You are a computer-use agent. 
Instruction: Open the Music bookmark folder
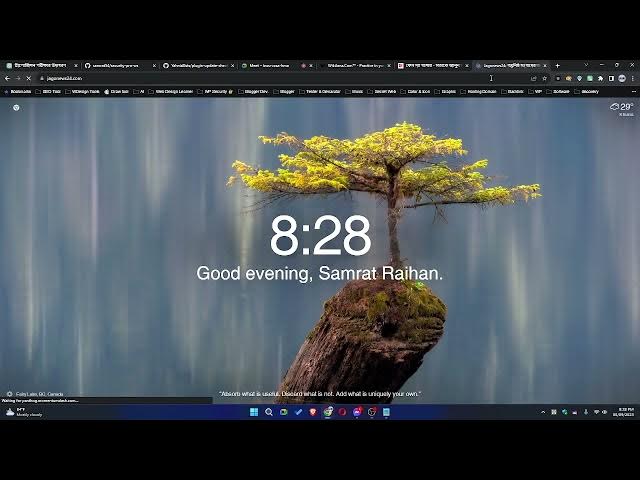pyautogui.click(x=353, y=91)
